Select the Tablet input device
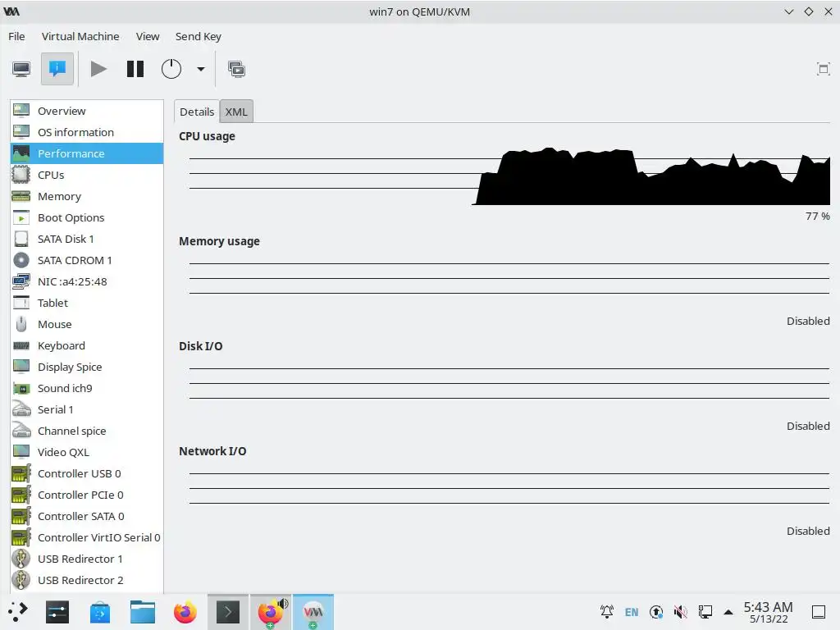Screen dimensions: 840x630 pyautogui.click(x=87, y=304)
